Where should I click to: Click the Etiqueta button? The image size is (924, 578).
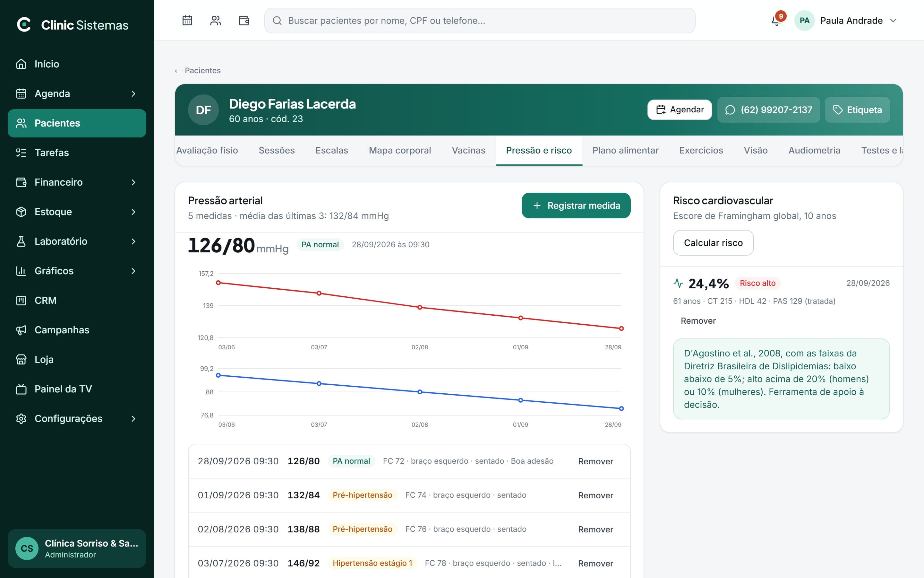(x=857, y=110)
